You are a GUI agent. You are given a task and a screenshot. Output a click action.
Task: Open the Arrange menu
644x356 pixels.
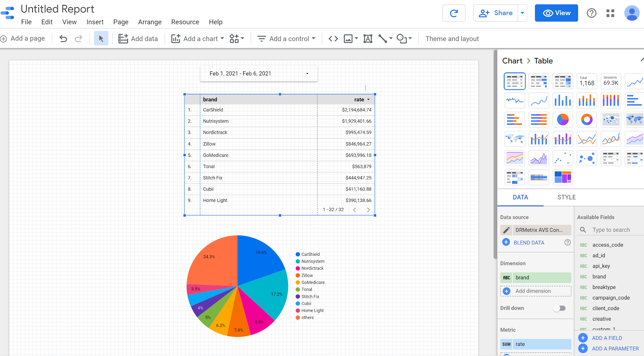pos(150,22)
